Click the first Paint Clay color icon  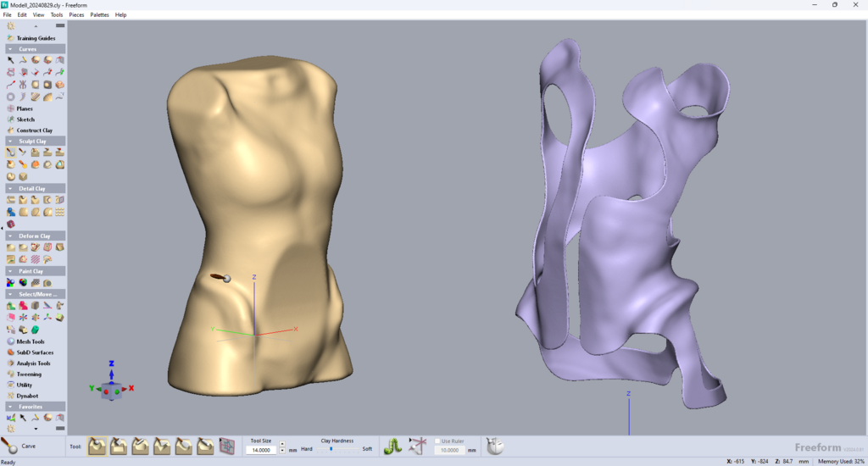click(10, 282)
